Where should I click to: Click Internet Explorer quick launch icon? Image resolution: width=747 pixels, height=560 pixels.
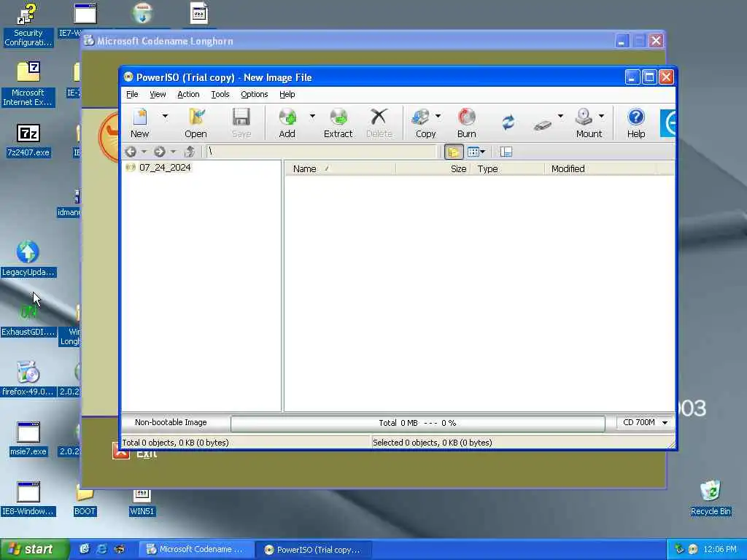point(101,550)
